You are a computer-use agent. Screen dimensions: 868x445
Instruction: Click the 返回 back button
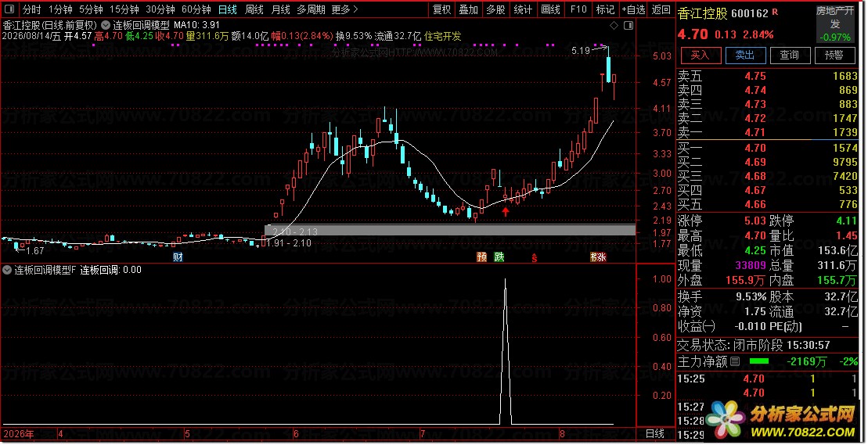click(x=661, y=9)
